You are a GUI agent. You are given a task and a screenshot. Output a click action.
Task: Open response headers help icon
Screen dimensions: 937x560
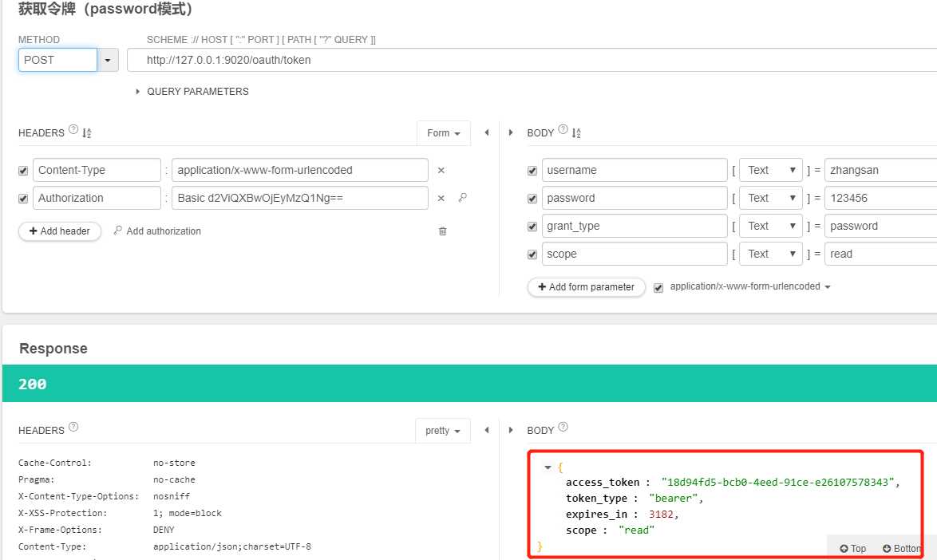point(73,426)
